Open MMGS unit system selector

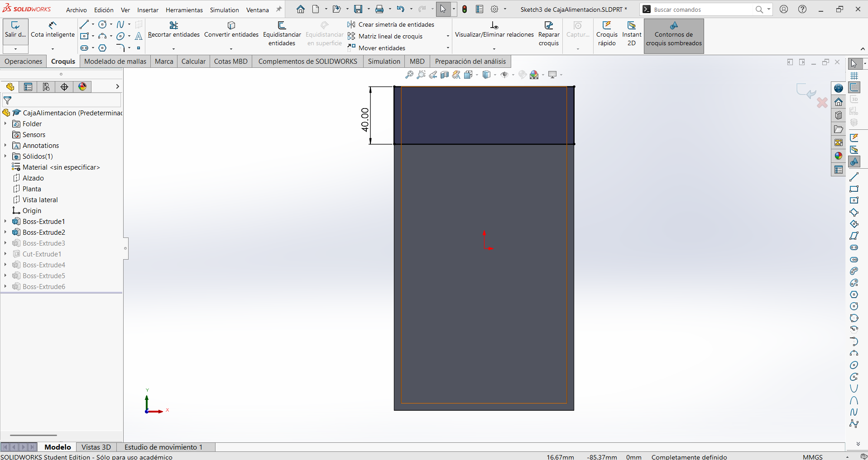[x=813, y=457]
